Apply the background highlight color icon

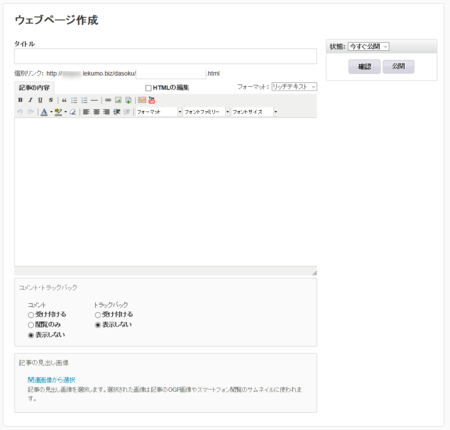click(58, 112)
